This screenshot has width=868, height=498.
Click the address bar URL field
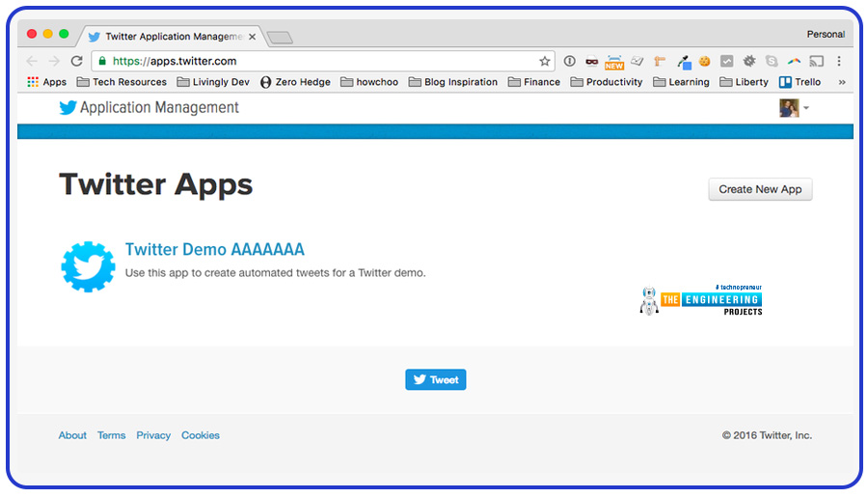pyautogui.click(x=321, y=61)
